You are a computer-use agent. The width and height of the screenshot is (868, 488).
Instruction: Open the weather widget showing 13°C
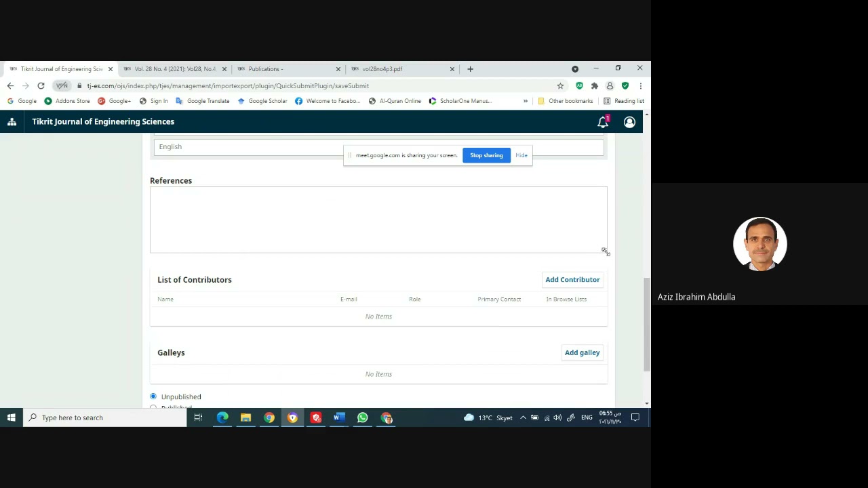click(x=488, y=418)
